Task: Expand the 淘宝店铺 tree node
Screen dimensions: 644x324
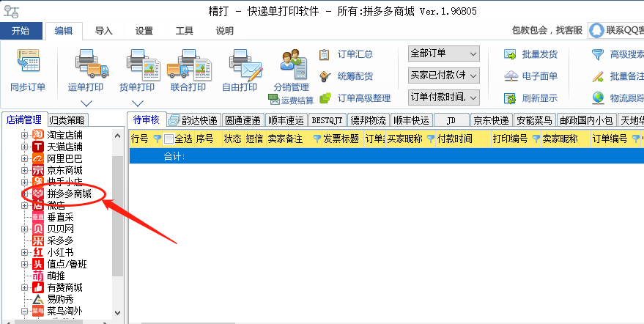Action: coord(25,135)
